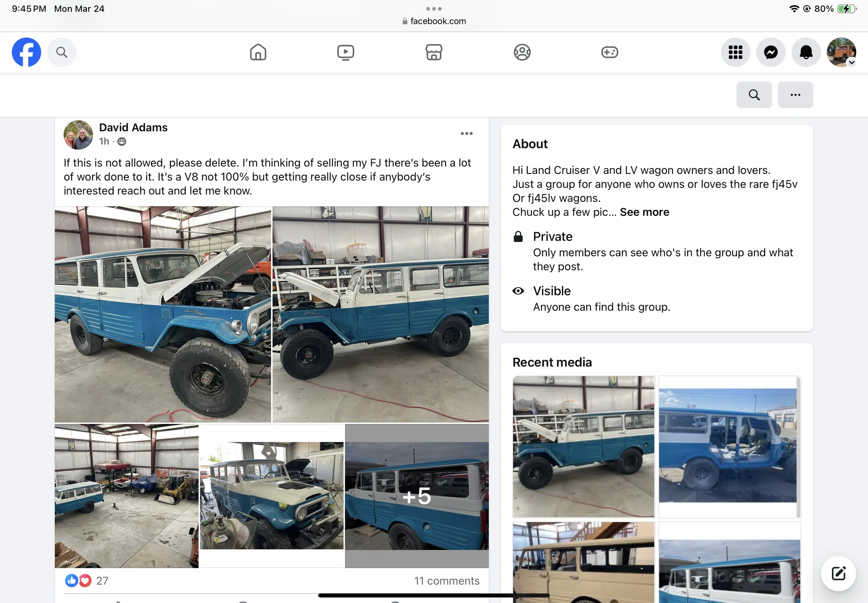Screen dimensions: 868x603
Task: Go to the Marketplace storefront icon
Action: [434, 52]
